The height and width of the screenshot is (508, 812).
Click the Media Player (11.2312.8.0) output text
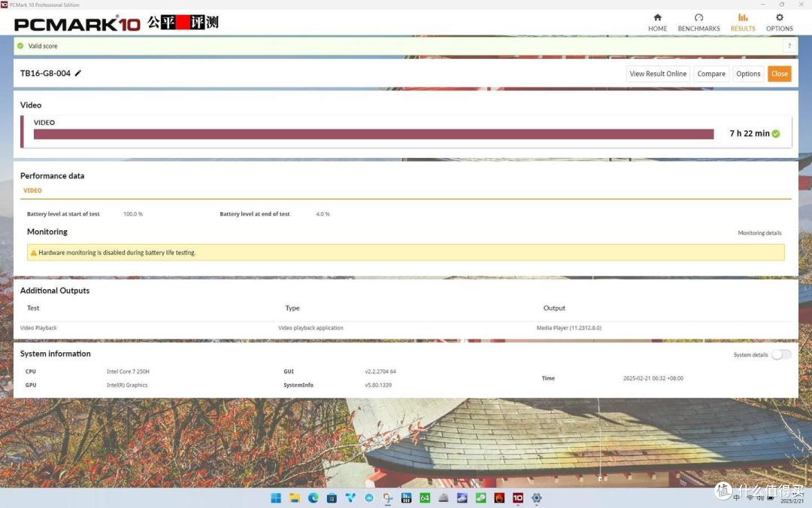point(568,328)
